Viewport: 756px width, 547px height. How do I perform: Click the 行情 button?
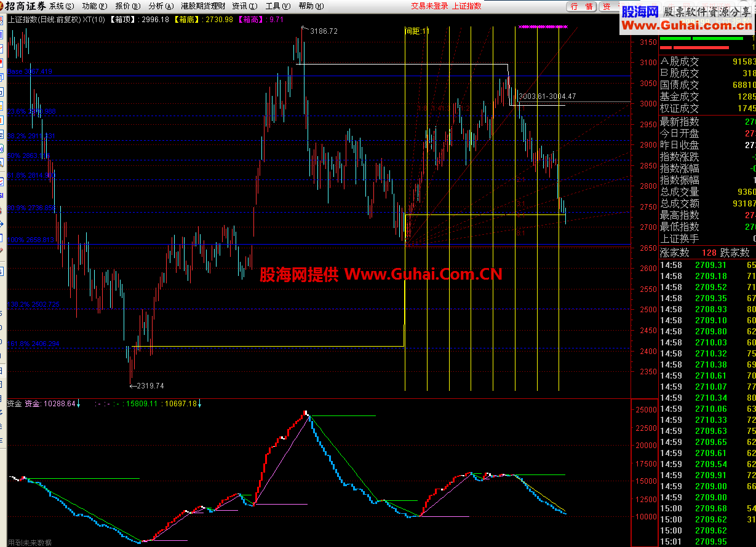(x=581, y=6)
